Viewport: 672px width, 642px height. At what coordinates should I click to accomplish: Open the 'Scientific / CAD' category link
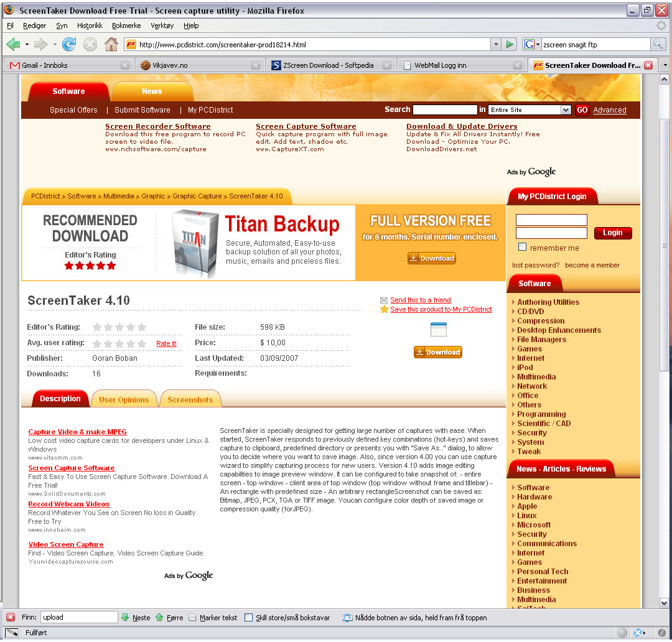click(544, 424)
